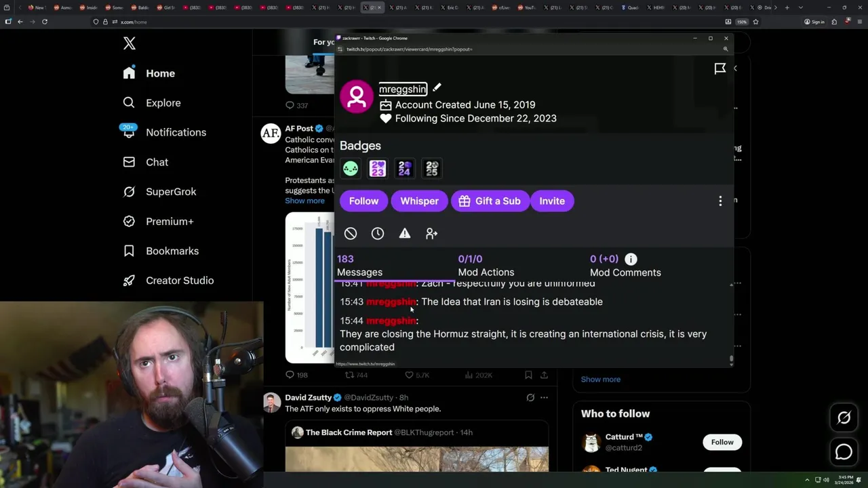This screenshot has height=488, width=868.
Task: Open Catturd's profile in Who to follow
Action: pos(623,436)
